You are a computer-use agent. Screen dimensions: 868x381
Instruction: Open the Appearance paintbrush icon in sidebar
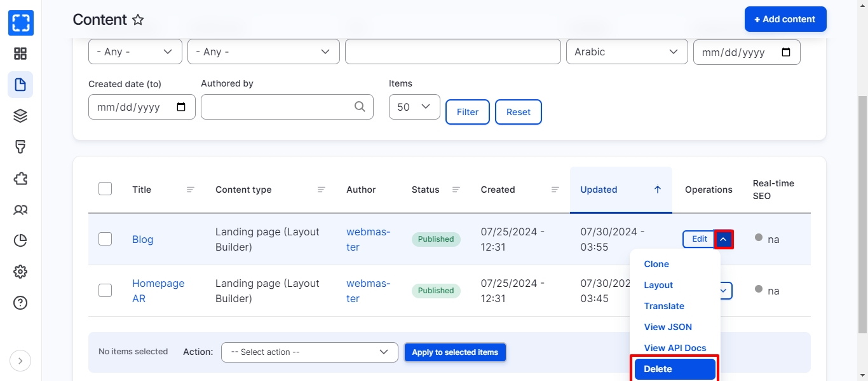coord(20,147)
